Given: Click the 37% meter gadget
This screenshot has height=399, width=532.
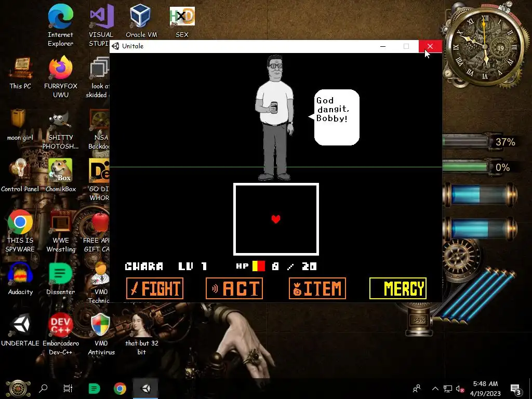Looking at the screenshot, I should pos(480,141).
